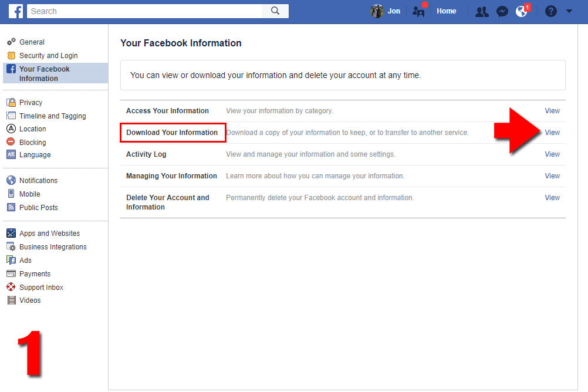Open General settings in sidebar
This screenshot has width=588, height=392.
[32, 42]
